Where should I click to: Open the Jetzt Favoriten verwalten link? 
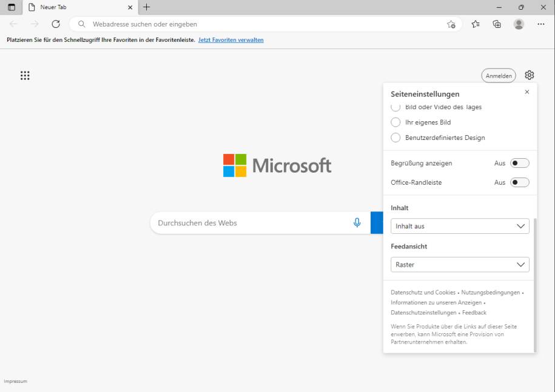click(230, 39)
